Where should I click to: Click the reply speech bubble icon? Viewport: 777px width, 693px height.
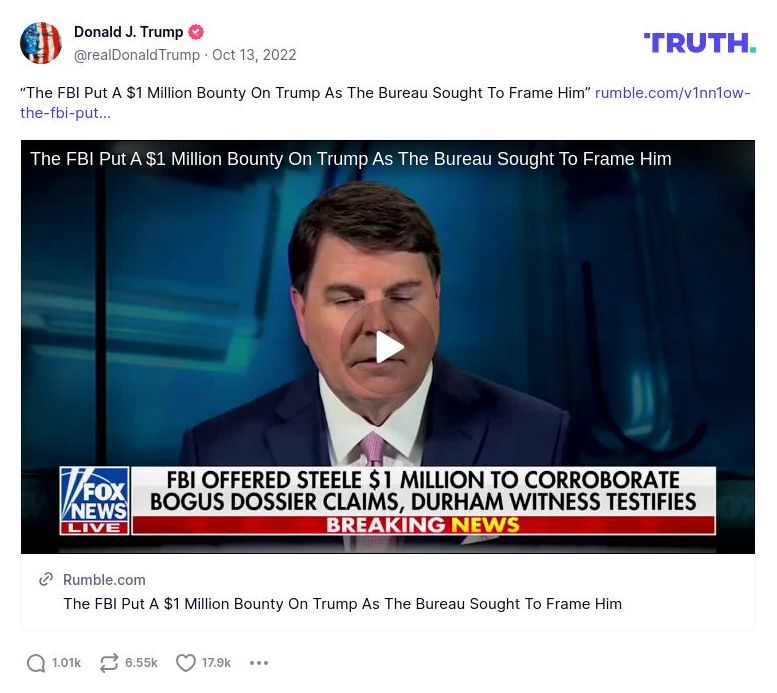pyautogui.click(x=36, y=663)
